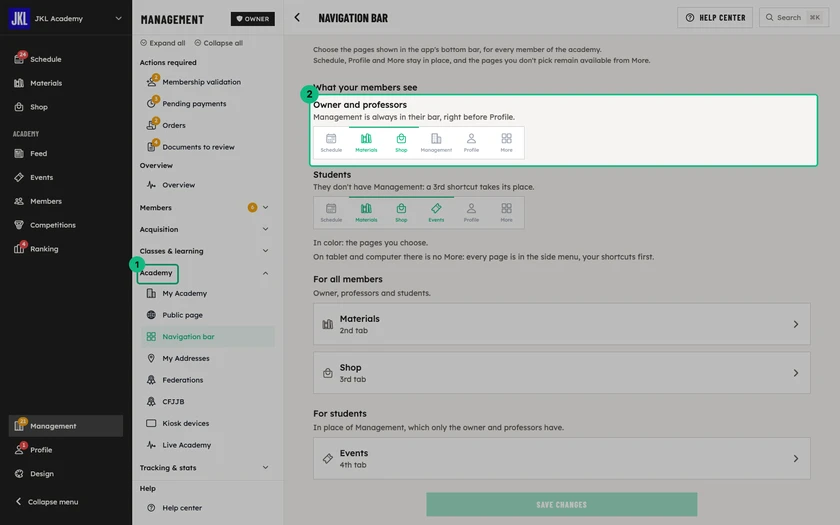Open My Academy page
This screenshot has height=525, width=840.
(x=208, y=294)
